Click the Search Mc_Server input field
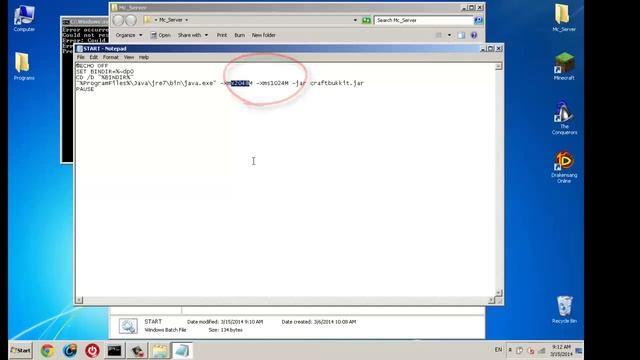640x360 pixels. pyautogui.click(x=423, y=20)
